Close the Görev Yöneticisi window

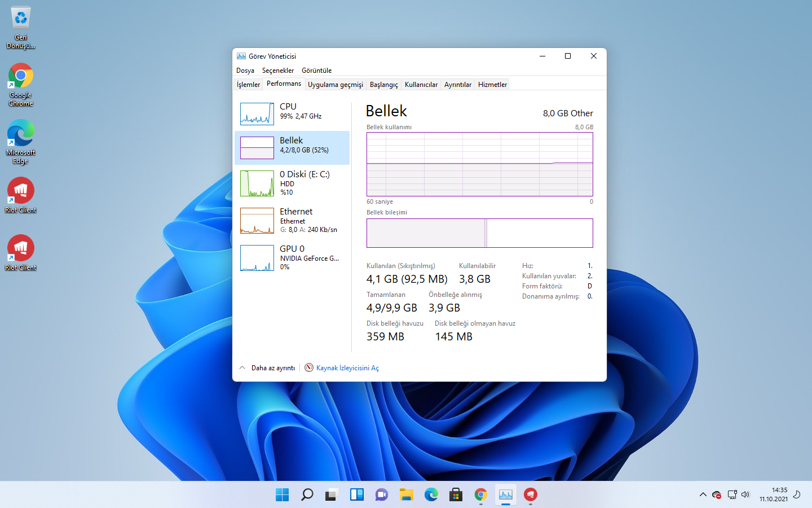[x=594, y=56]
